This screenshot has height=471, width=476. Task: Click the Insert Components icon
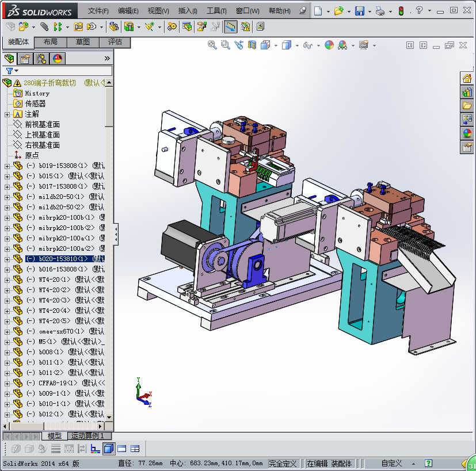click(x=24, y=26)
